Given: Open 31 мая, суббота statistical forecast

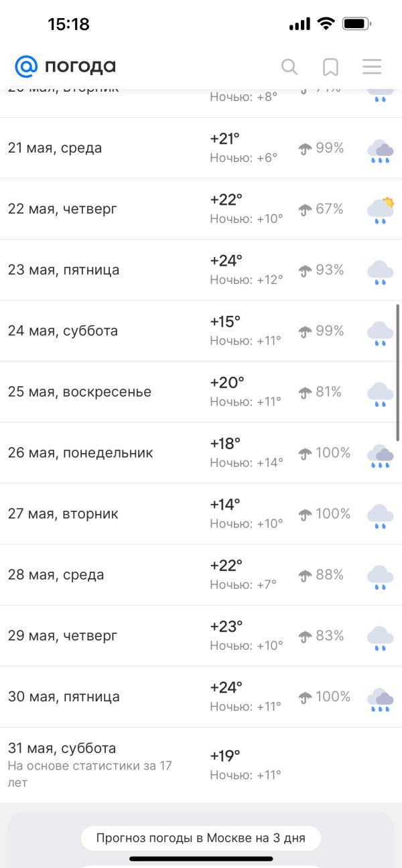Looking at the screenshot, I should coord(62,748).
